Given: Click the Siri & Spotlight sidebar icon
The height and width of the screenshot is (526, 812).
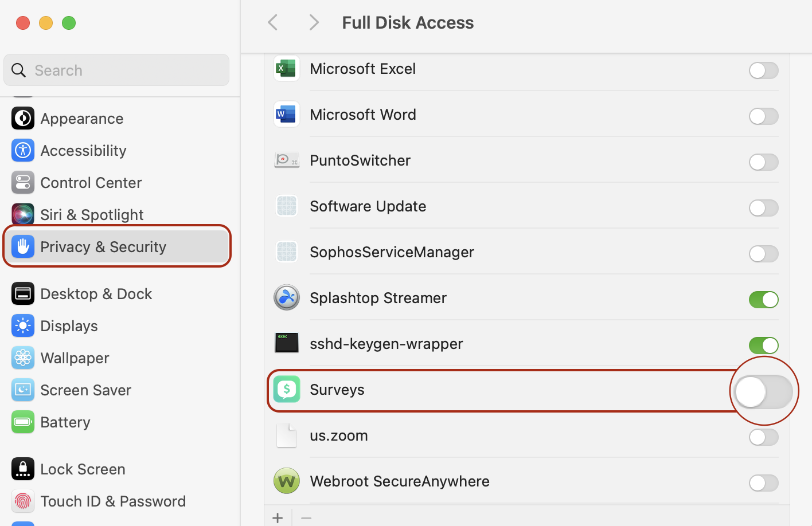Looking at the screenshot, I should (23, 215).
